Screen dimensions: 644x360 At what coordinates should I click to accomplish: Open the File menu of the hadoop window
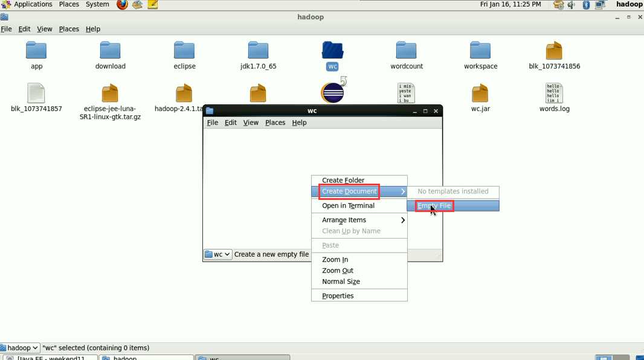coord(6,29)
